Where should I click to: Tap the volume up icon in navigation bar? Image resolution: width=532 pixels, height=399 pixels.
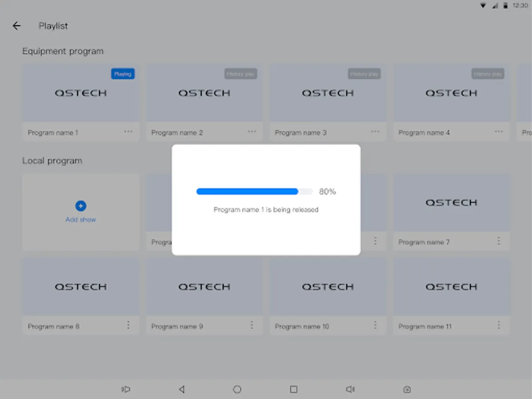(x=350, y=389)
